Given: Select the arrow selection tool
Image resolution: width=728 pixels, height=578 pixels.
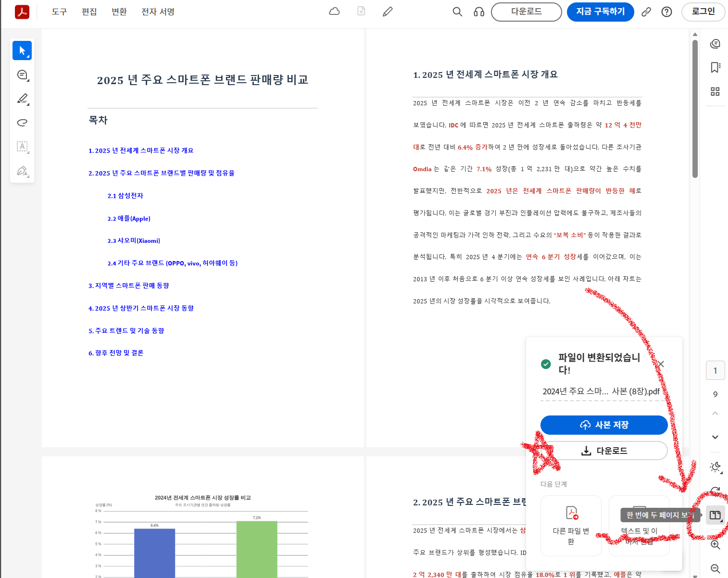Looking at the screenshot, I should [22, 50].
